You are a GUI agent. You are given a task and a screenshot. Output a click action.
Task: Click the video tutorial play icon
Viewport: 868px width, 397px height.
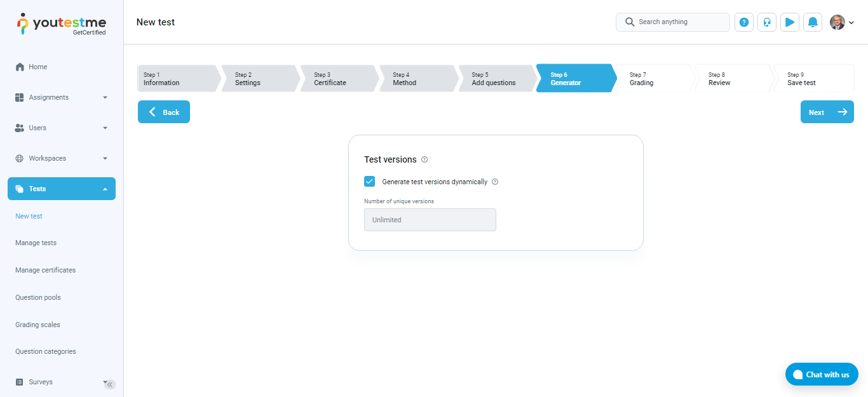pos(790,22)
